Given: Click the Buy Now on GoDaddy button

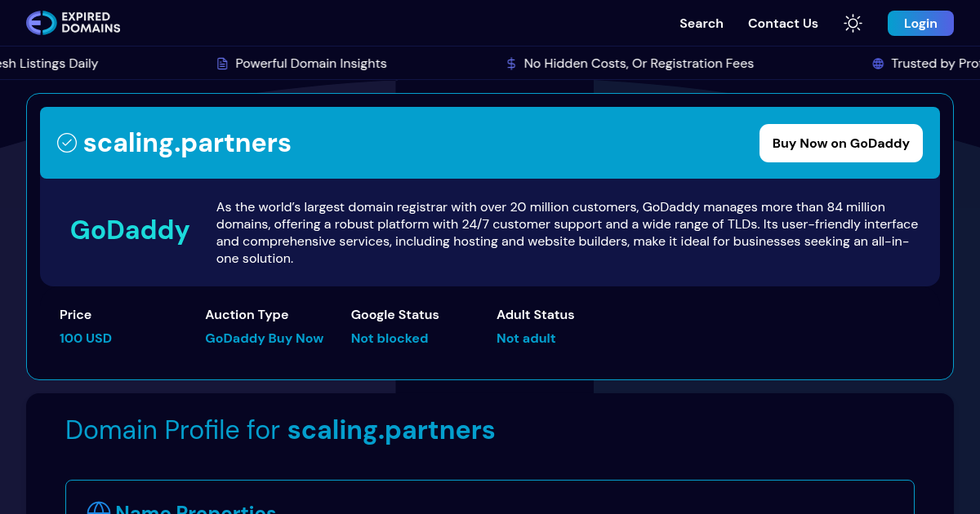Looking at the screenshot, I should coord(840,143).
